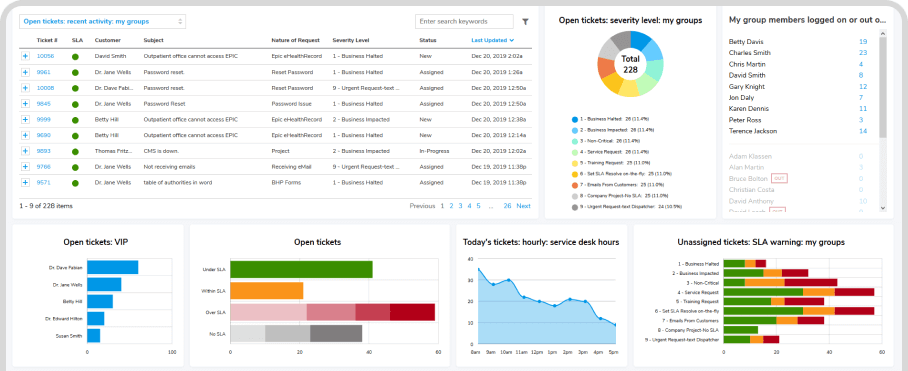
Task: Click the Ticket # column header
Action: pyautogui.click(x=47, y=41)
